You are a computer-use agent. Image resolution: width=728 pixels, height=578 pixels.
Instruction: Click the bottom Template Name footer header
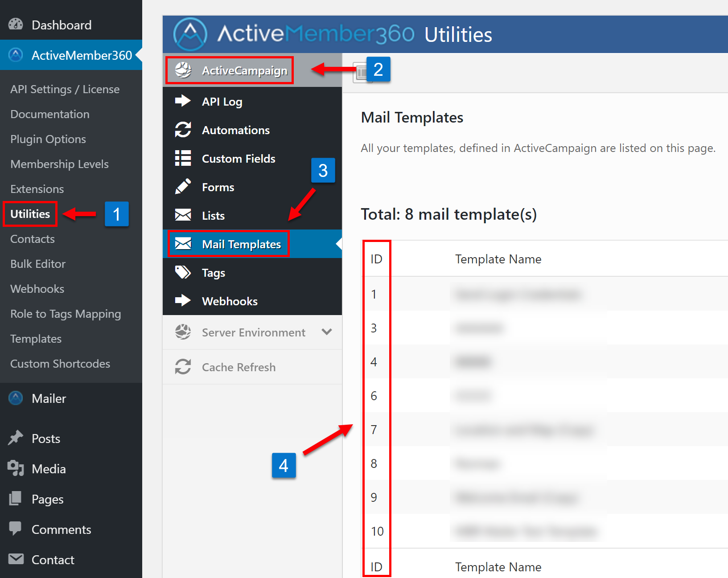point(498,567)
